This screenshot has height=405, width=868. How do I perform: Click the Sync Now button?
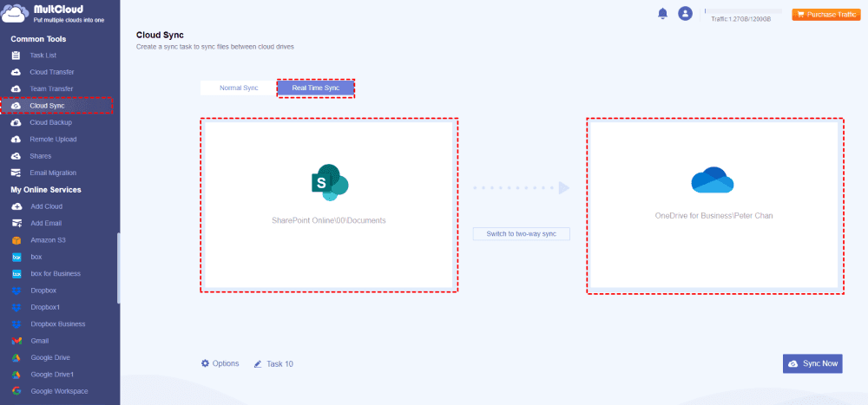point(812,363)
